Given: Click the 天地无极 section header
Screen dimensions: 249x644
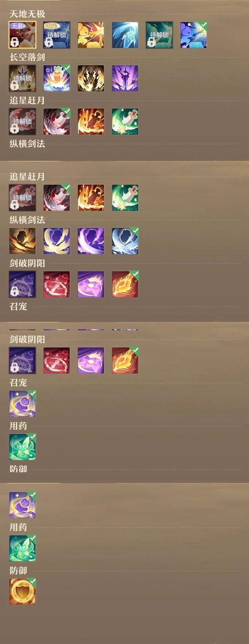Looking at the screenshot, I should (27, 14).
